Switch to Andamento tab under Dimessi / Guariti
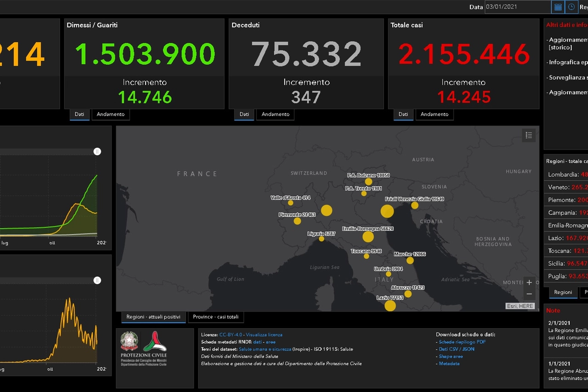The height and width of the screenshot is (392, 588). [x=111, y=114]
